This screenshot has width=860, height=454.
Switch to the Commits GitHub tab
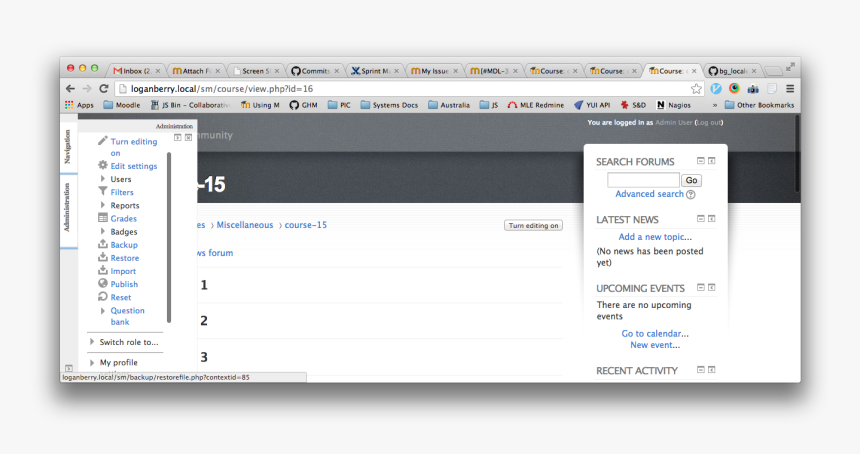pyautogui.click(x=315, y=71)
